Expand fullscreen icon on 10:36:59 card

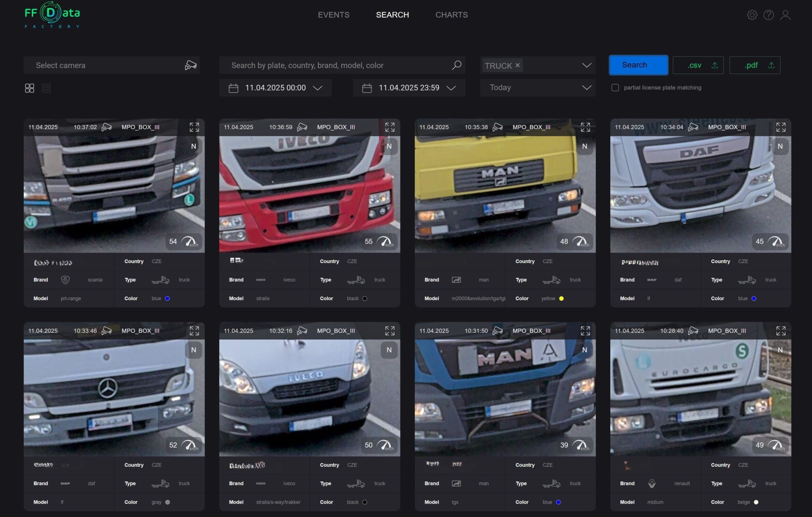click(390, 127)
